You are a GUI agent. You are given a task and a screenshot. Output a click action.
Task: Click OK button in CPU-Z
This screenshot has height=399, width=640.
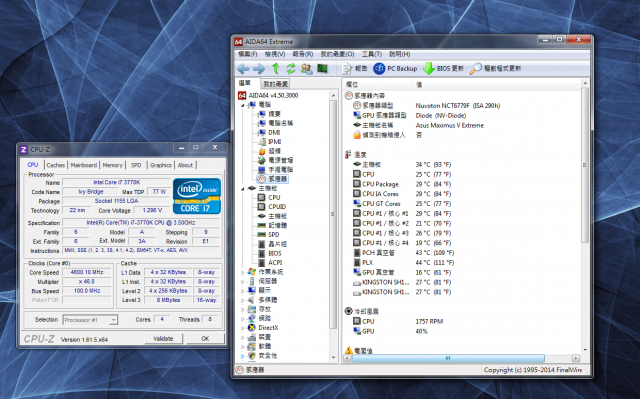pos(205,339)
